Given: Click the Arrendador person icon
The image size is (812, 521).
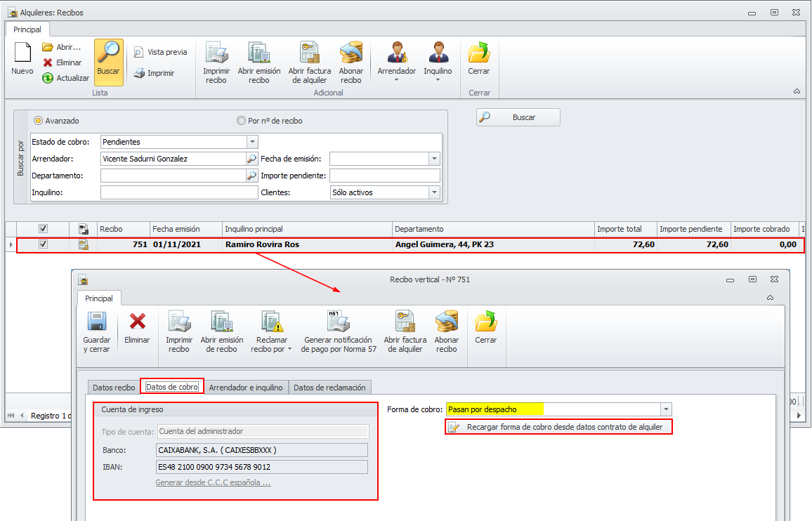Looking at the screenshot, I should (397, 53).
